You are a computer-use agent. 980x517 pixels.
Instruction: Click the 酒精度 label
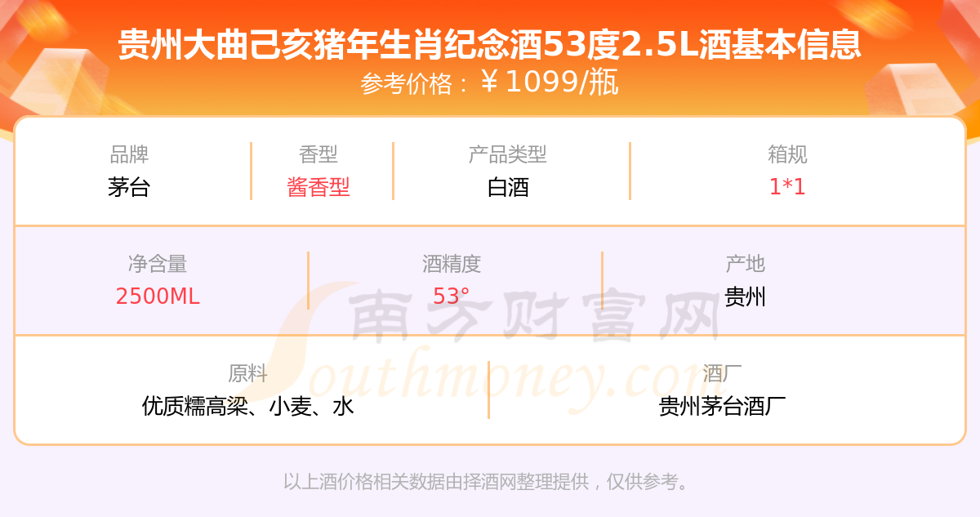click(x=452, y=264)
